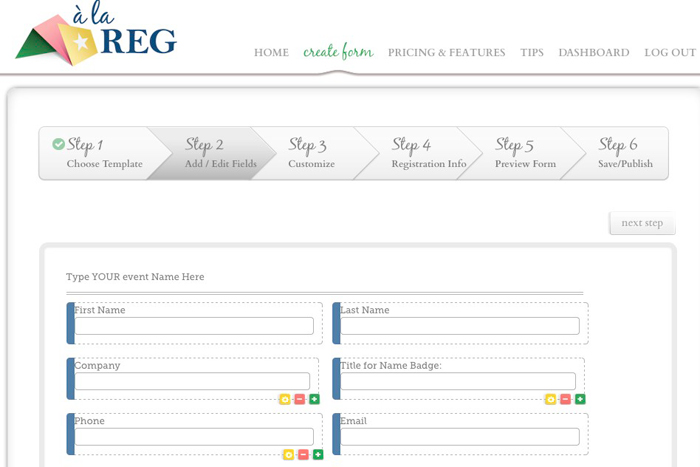Screen dimensions: 700x467
Task: Click the red minus icon under Company field
Action: (299, 399)
